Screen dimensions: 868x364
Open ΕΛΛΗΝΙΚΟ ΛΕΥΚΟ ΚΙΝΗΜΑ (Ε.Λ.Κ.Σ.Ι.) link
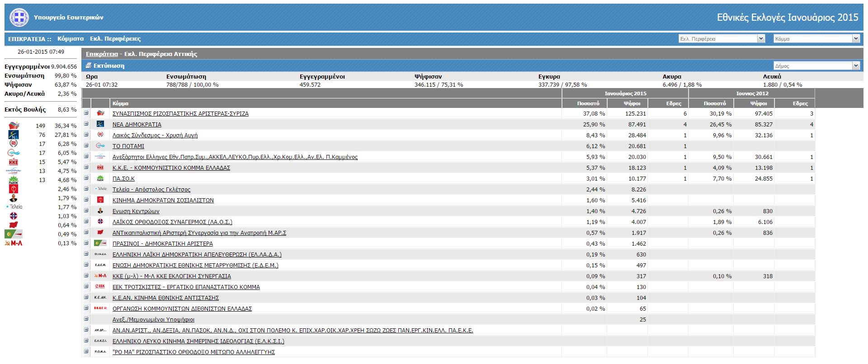(x=198, y=341)
